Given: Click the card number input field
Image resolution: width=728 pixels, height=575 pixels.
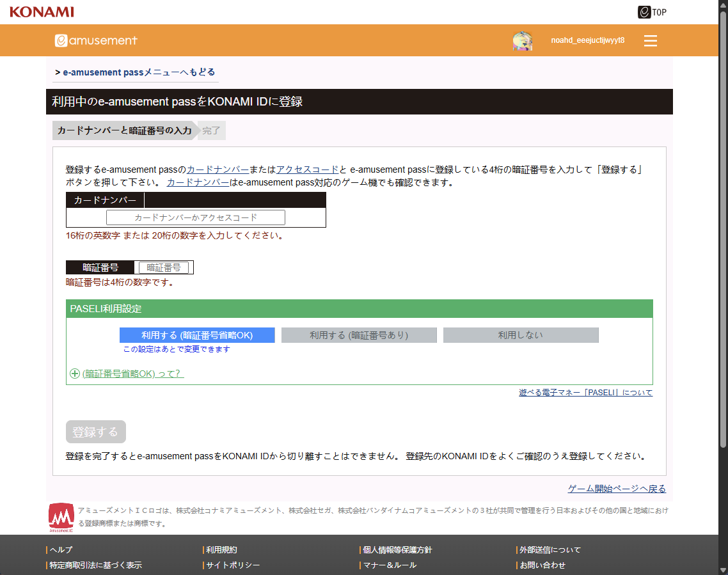Looking at the screenshot, I should point(196,217).
